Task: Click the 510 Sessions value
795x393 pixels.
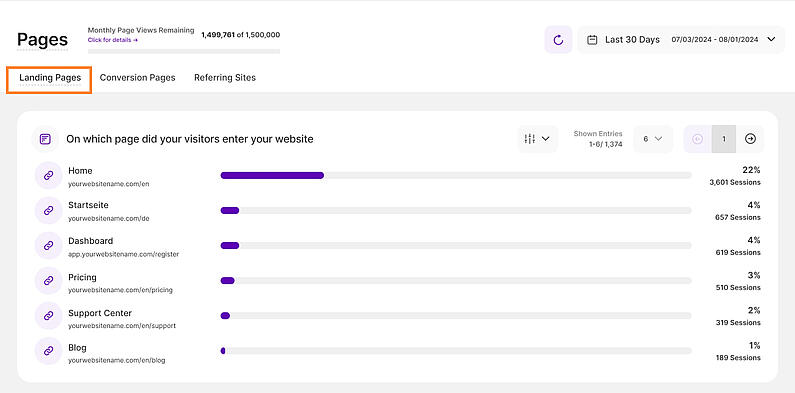Action: 738,287
